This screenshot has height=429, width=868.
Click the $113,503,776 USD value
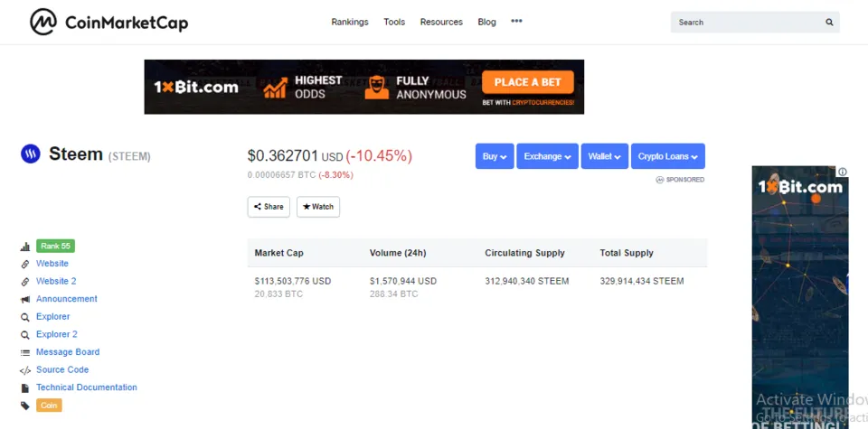pos(293,282)
